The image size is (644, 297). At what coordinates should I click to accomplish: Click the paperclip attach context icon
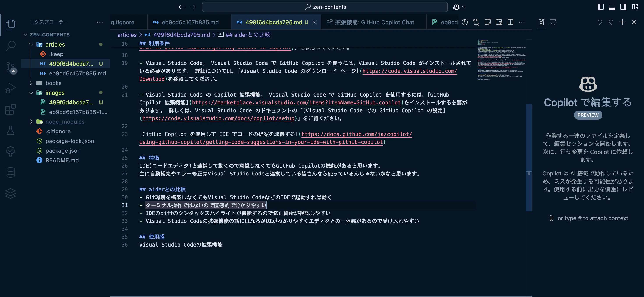[552, 218]
